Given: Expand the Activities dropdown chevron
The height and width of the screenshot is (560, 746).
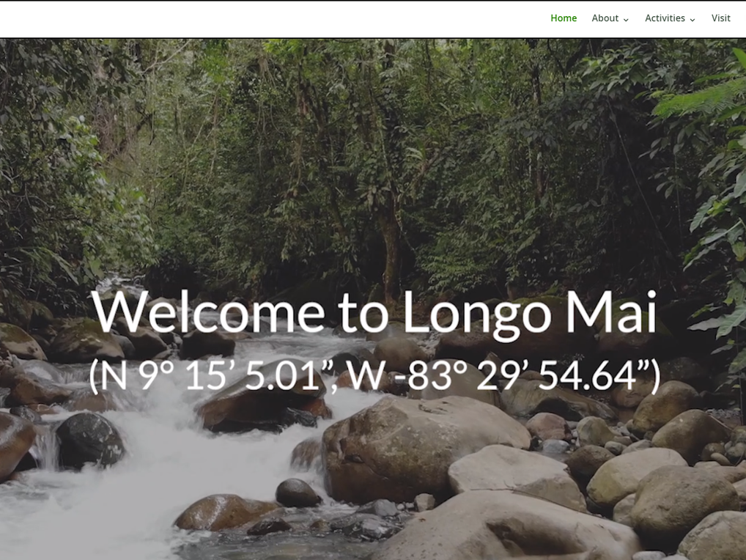Looking at the screenshot, I should [693, 20].
